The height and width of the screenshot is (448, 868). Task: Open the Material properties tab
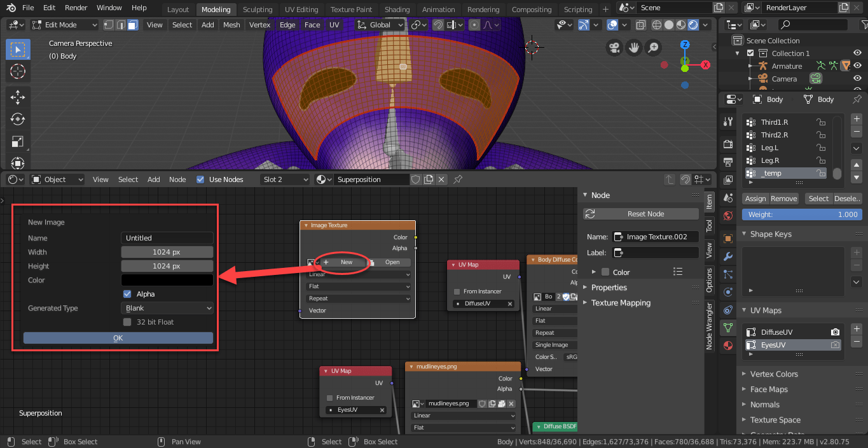point(728,346)
